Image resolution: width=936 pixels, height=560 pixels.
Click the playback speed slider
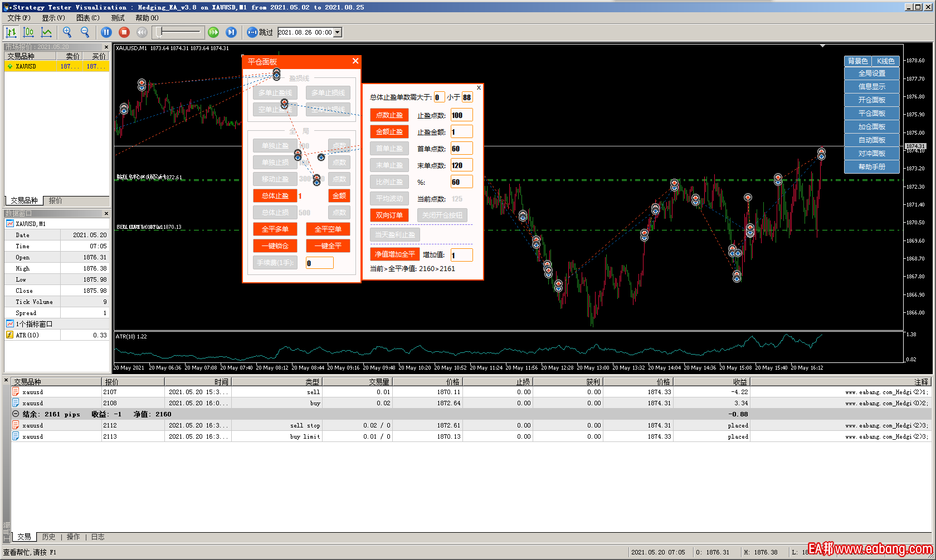click(178, 32)
